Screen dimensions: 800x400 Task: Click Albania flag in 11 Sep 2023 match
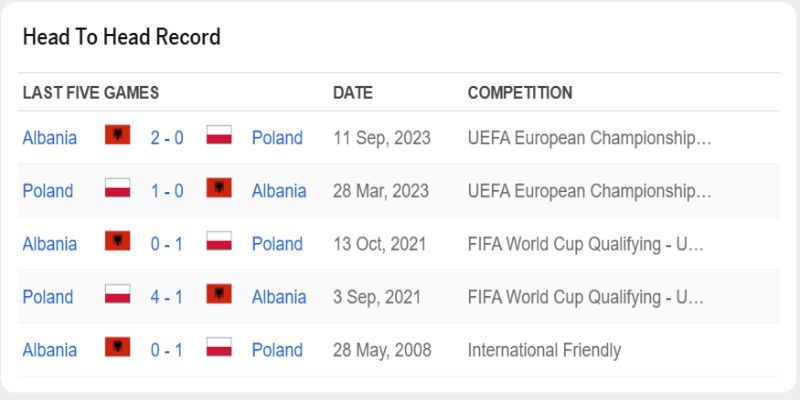(118, 136)
